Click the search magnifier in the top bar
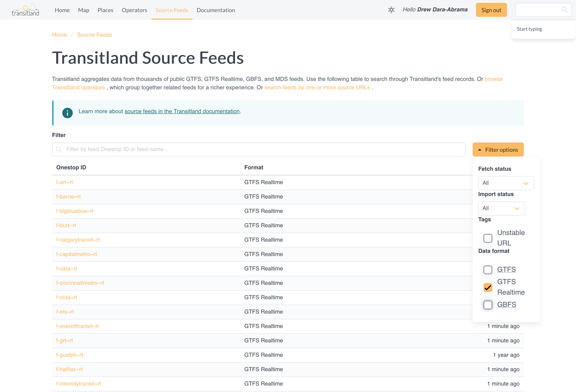 point(564,10)
